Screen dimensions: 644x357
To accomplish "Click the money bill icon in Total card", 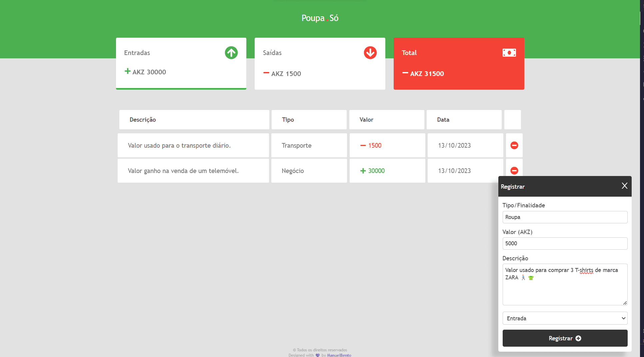I will tap(509, 53).
